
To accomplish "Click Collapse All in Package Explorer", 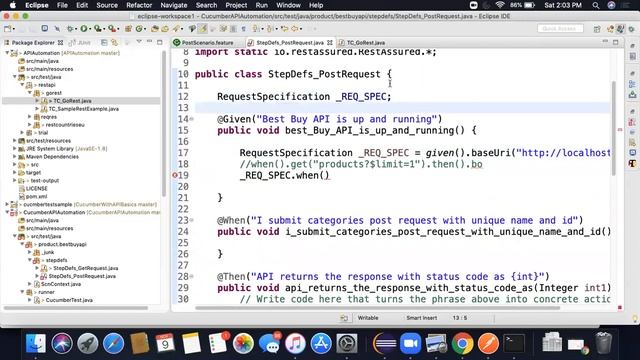I will [104, 42].
